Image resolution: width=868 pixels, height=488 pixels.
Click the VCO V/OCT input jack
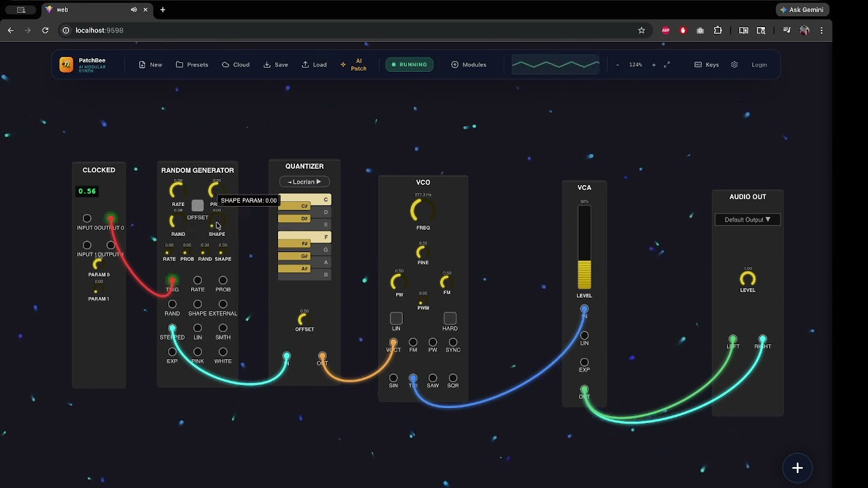click(x=393, y=342)
